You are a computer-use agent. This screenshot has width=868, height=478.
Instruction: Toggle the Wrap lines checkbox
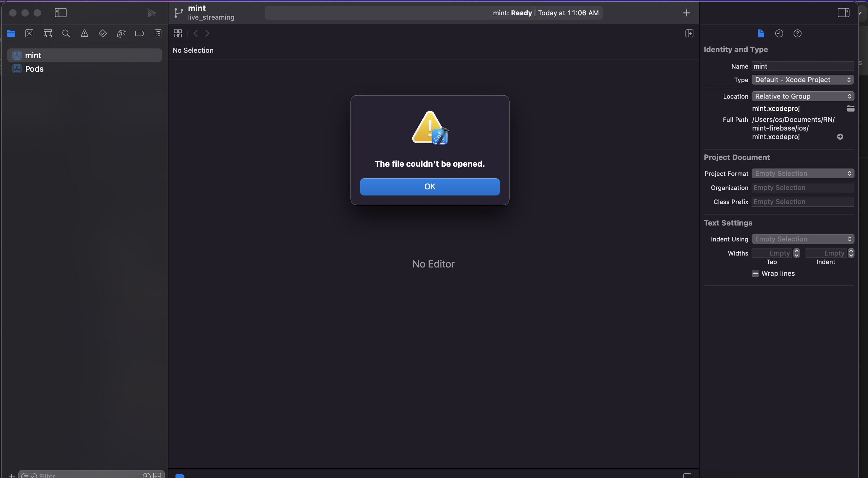pos(755,273)
